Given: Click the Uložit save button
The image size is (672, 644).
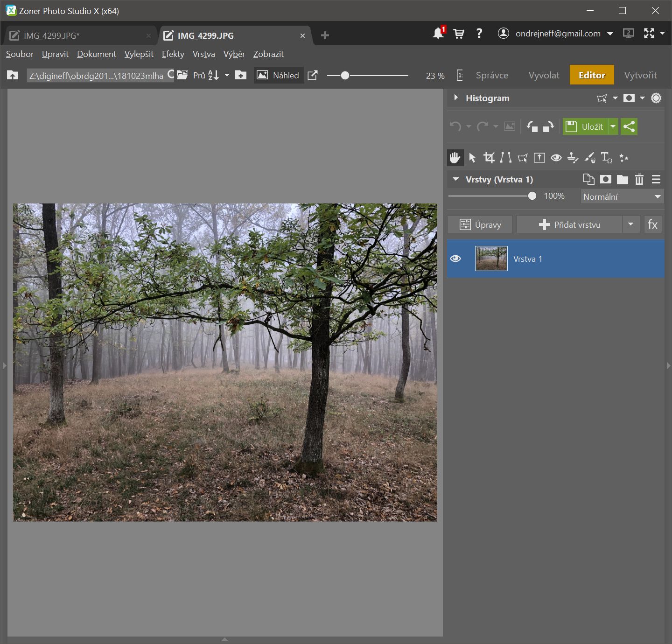Looking at the screenshot, I should [x=585, y=126].
